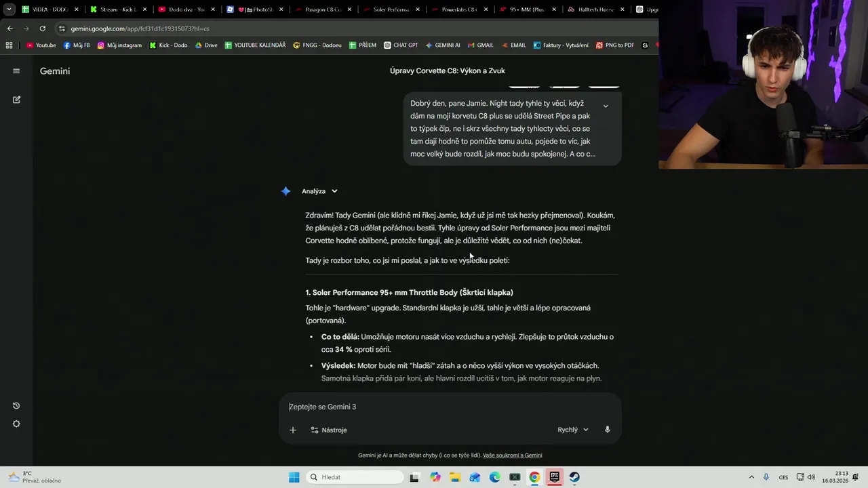
Task: Open Steam from the taskbar
Action: point(574,477)
